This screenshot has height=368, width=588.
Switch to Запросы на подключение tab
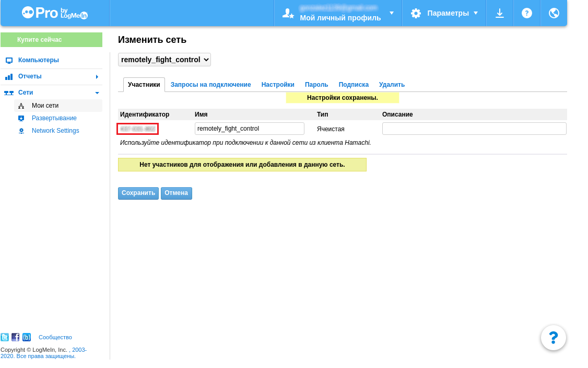pos(210,85)
